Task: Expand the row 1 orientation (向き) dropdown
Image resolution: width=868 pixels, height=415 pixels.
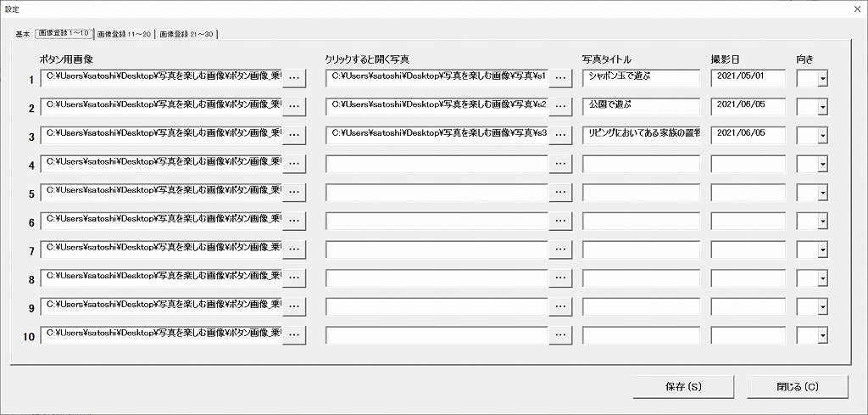Action: (822, 79)
